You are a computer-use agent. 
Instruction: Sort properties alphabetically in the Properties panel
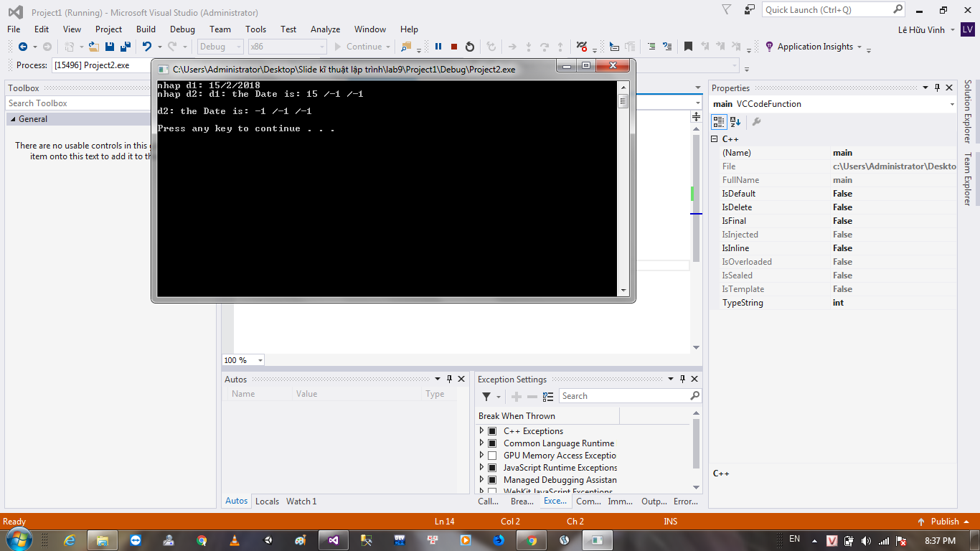(735, 122)
